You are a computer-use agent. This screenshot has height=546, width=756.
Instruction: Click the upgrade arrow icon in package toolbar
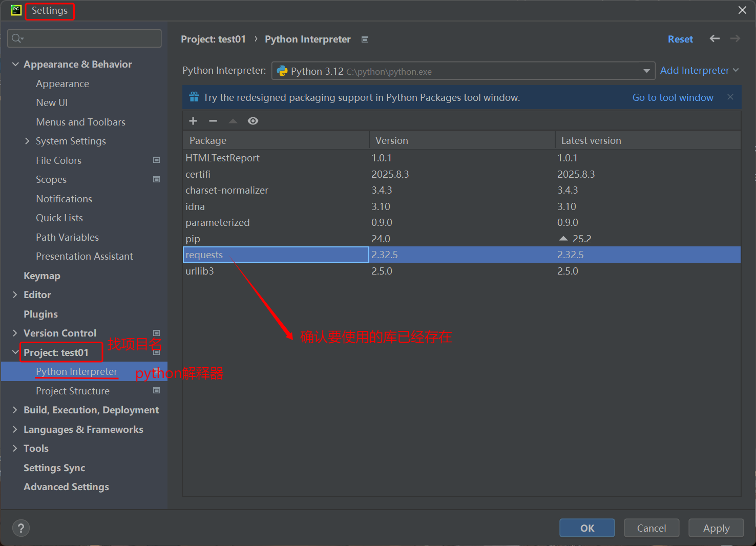tap(233, 121)
